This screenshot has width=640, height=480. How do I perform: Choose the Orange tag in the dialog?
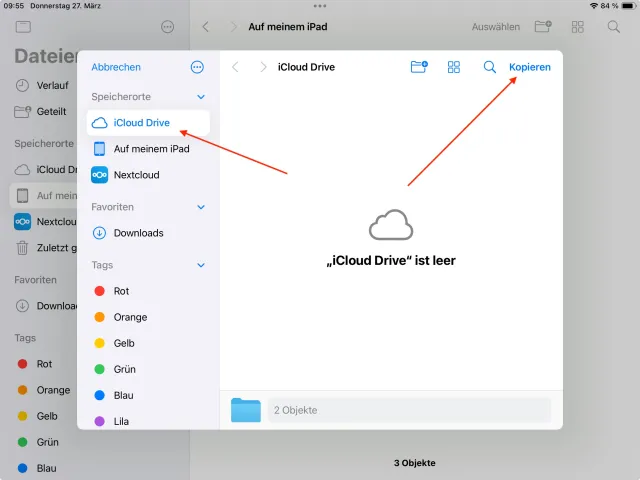coord(148,317)
